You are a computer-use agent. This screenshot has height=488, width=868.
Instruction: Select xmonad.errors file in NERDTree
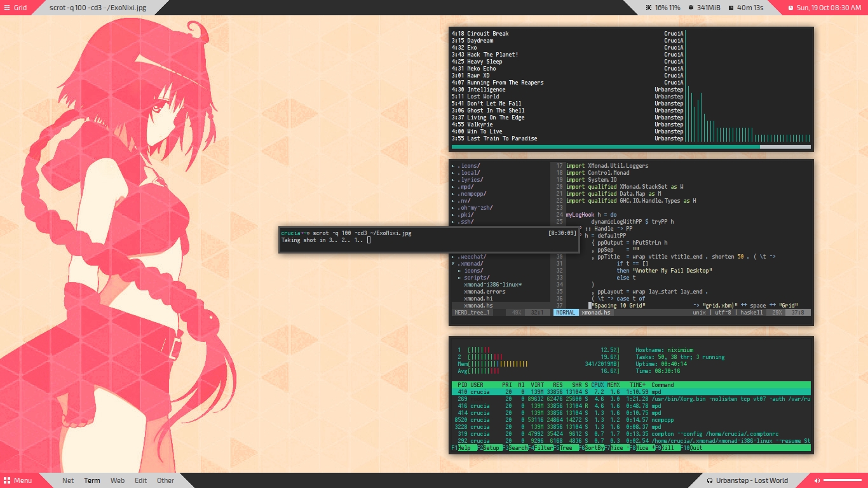point(484,292)
